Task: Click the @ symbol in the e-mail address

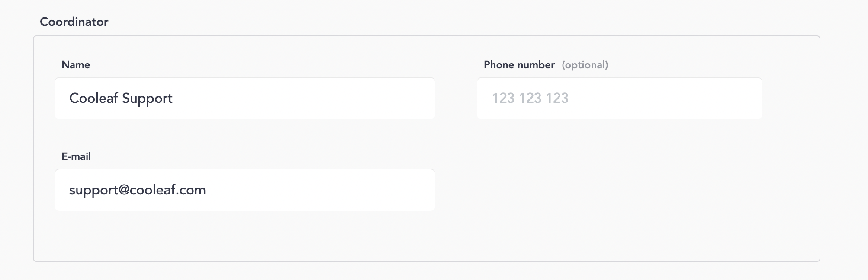Action: point(123,190)
